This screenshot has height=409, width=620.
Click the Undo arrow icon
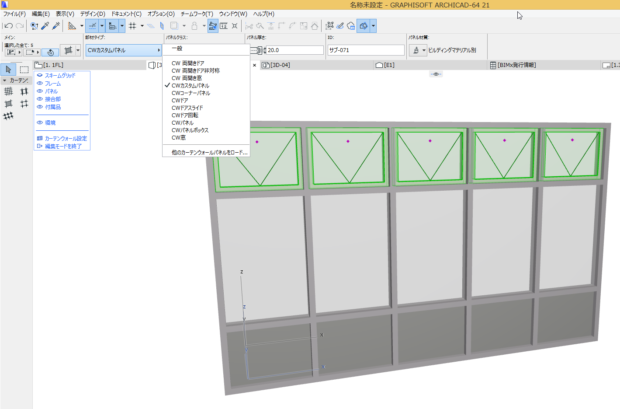7,25
